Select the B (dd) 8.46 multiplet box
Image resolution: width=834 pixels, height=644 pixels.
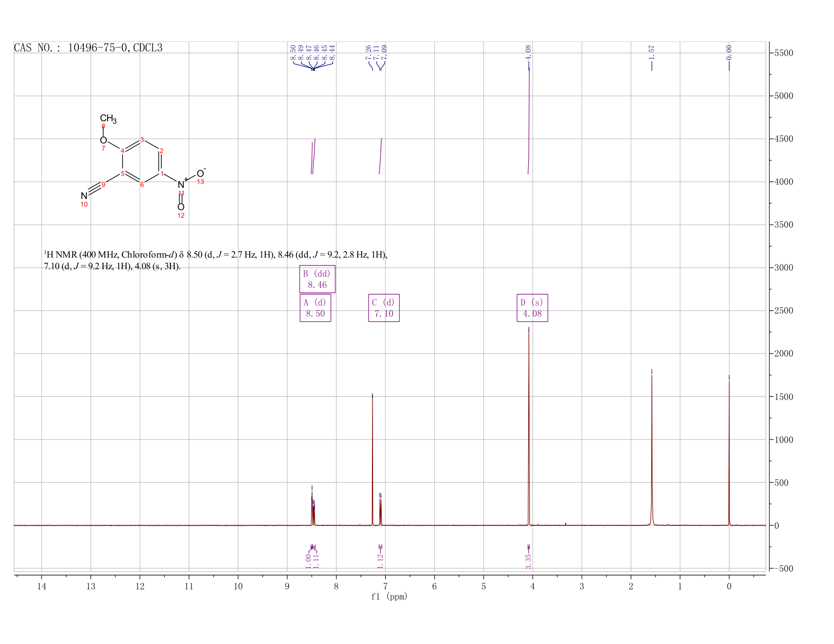(x=317, y=279)
